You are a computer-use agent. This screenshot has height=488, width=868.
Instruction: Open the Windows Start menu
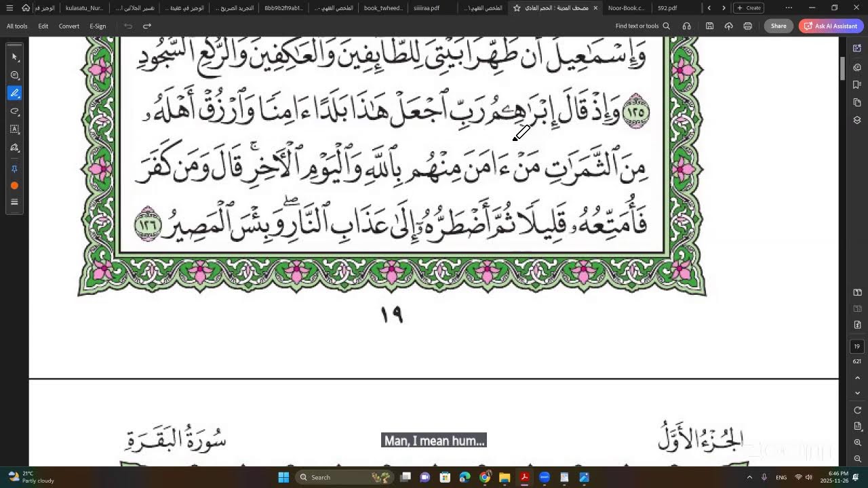pyautogui.click(x=283, y=477)
